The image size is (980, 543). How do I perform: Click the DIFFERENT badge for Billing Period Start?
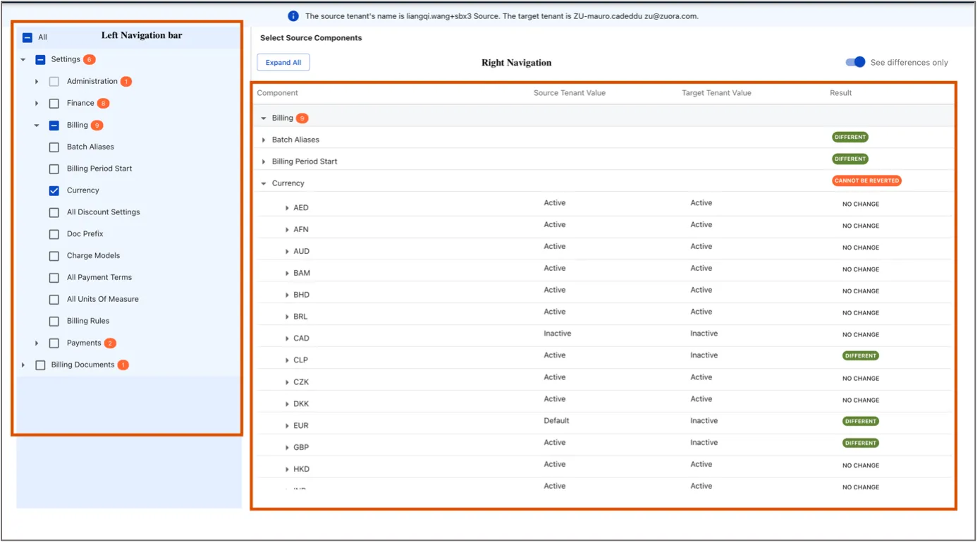850,159
